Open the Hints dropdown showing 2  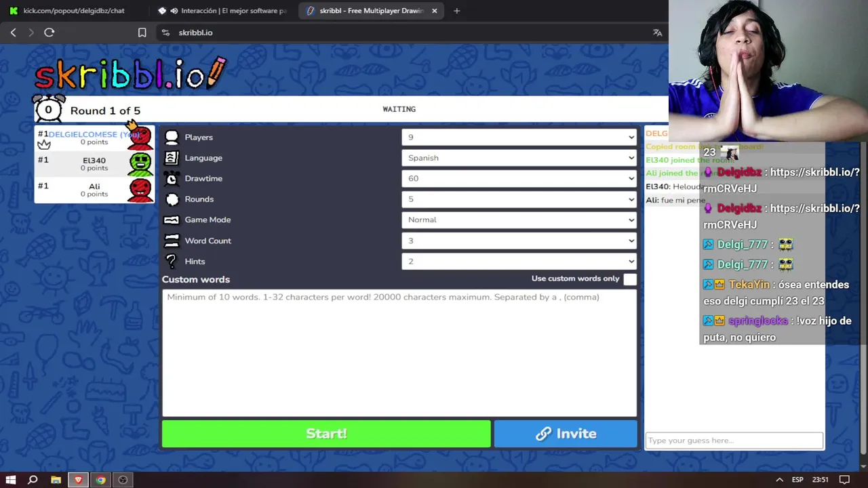point(519,261)
